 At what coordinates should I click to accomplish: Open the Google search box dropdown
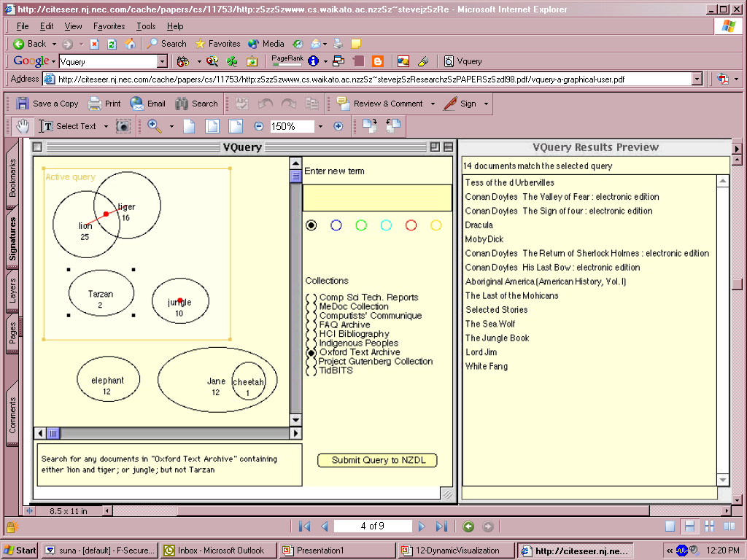point(162,61)
